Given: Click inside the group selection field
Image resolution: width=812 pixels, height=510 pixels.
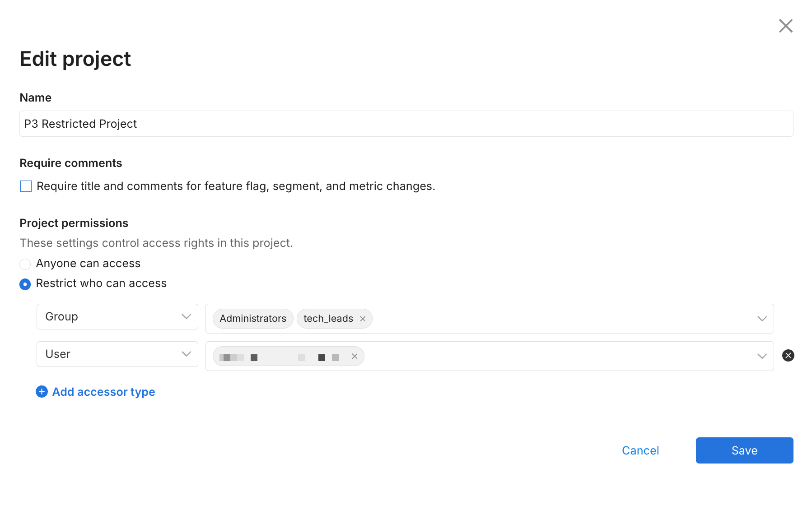Looking at the screenshot, I should (542, 319).
